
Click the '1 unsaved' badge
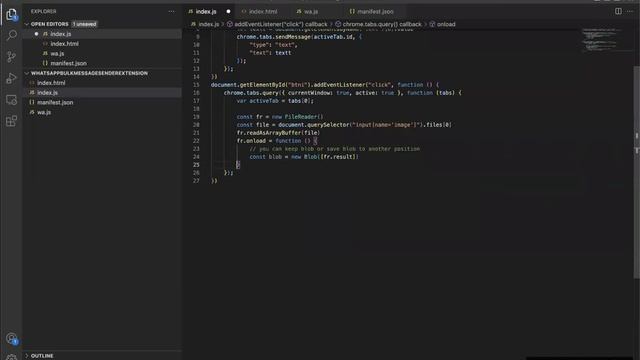point(84,24)
